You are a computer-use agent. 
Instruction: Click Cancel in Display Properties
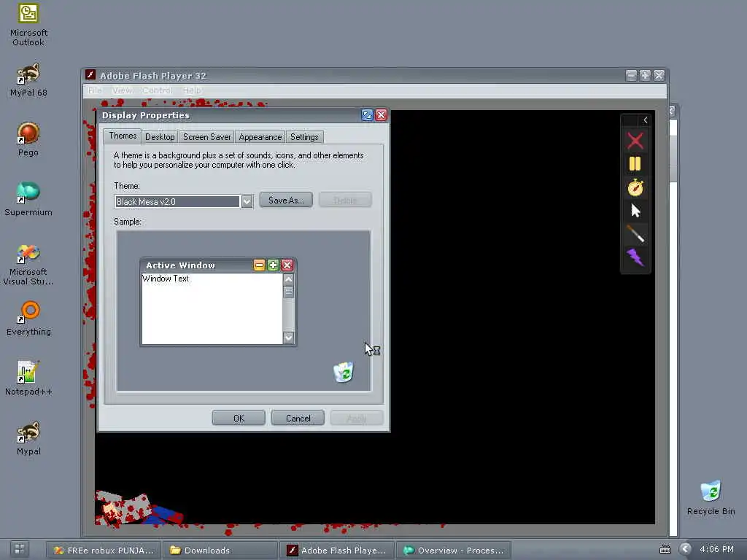pos(298,418)
